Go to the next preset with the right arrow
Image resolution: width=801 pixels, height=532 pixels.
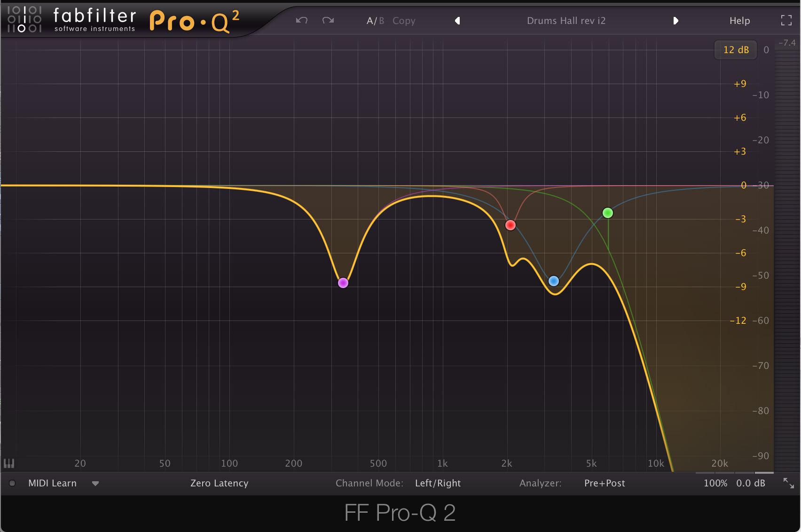(675, 21)
